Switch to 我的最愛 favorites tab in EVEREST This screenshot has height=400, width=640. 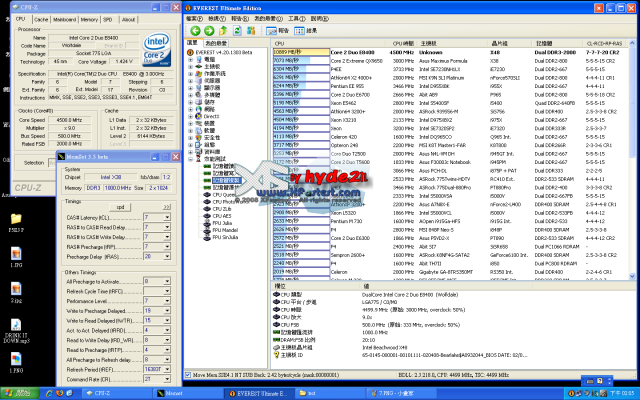[216, 43]
